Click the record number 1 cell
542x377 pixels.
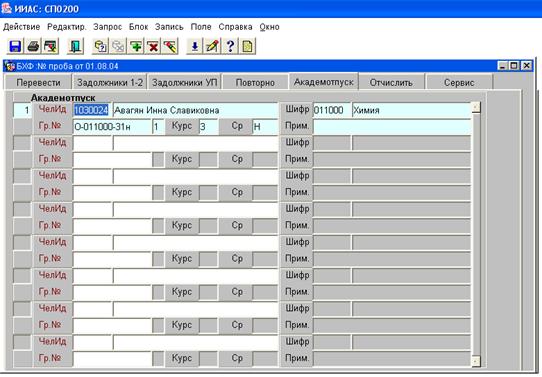(x=22, y=110)
